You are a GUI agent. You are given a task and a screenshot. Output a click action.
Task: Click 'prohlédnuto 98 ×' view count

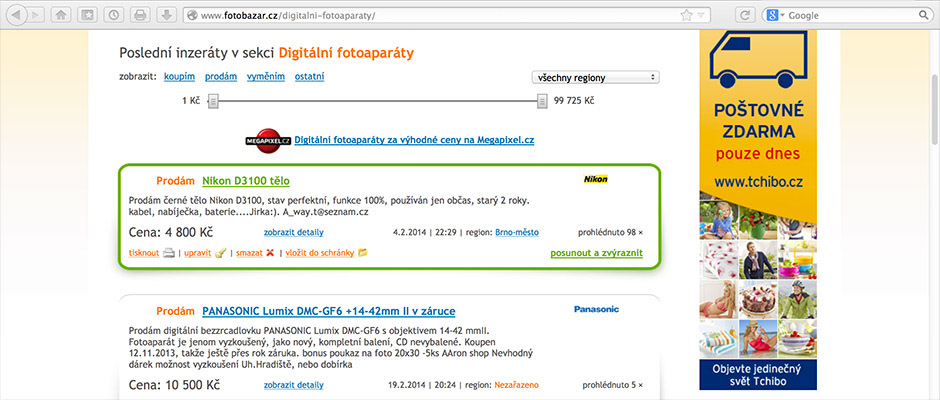[610, 233]
